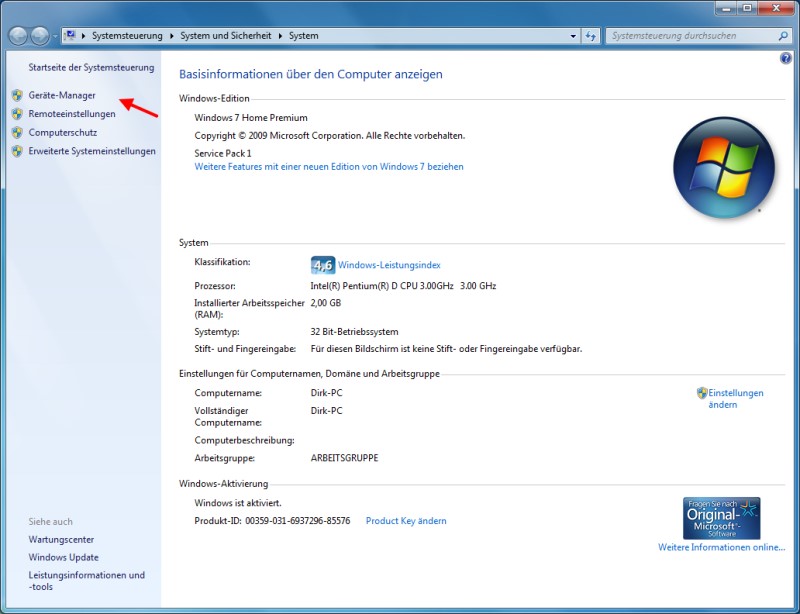Click shield icon beside Erweiterte Systemeinstellungen
Screen dimensions: 800x614
click(x=17, y=151)
